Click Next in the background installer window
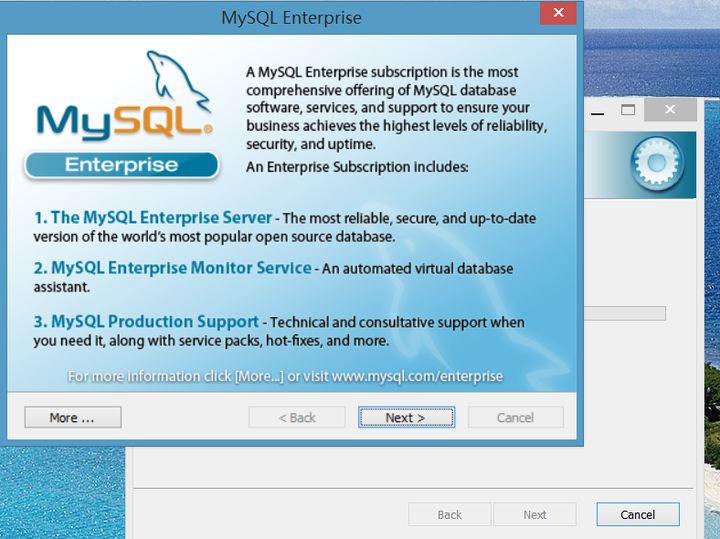720x539 pixels. (535, 514)
